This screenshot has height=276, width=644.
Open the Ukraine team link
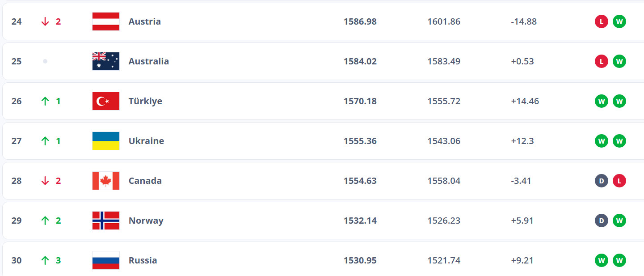pos(146,141)
